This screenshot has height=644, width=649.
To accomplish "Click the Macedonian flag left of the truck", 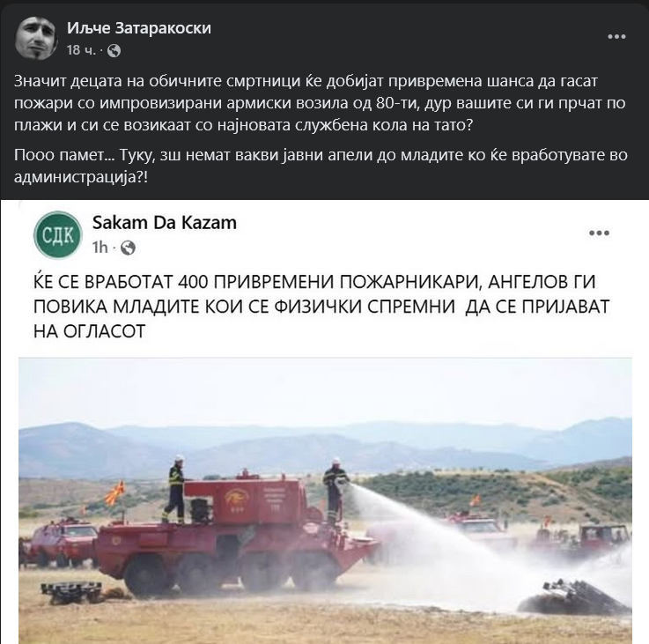I will pos(114,492).
